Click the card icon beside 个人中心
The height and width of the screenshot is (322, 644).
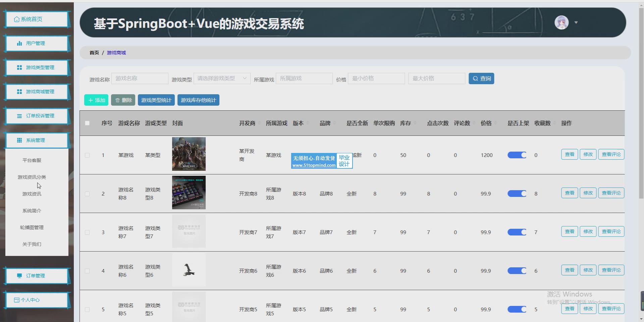click(16, 300)
